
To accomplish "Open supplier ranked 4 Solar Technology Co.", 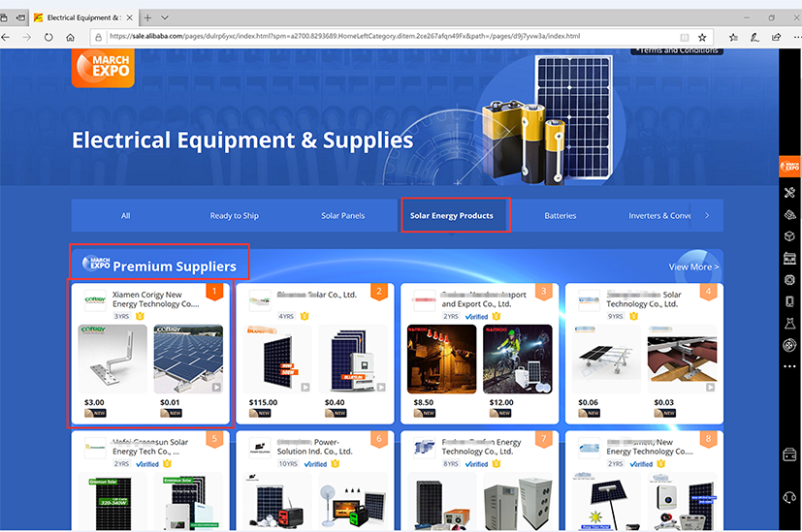I will [644, 299].
